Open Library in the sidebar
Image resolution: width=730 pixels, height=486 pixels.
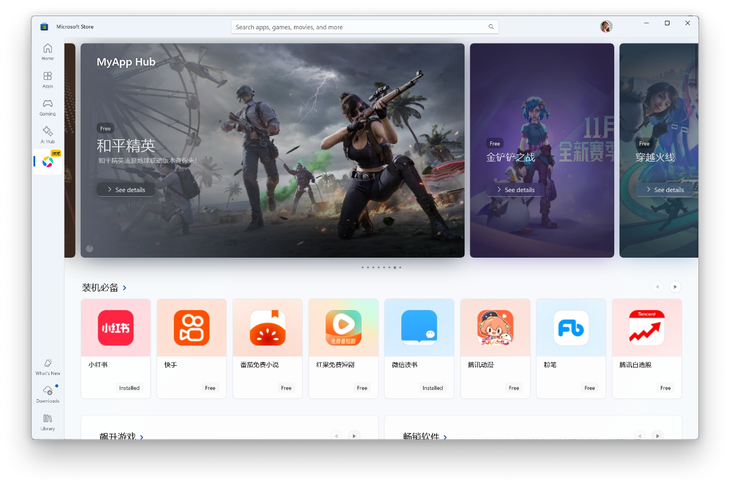[47, 421]
